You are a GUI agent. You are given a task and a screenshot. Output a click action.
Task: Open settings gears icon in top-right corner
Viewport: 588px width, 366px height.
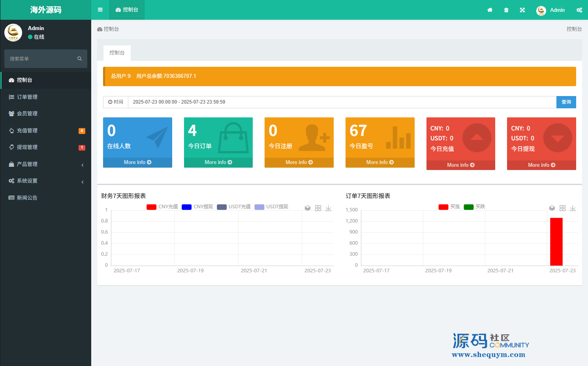click(579, 10)
